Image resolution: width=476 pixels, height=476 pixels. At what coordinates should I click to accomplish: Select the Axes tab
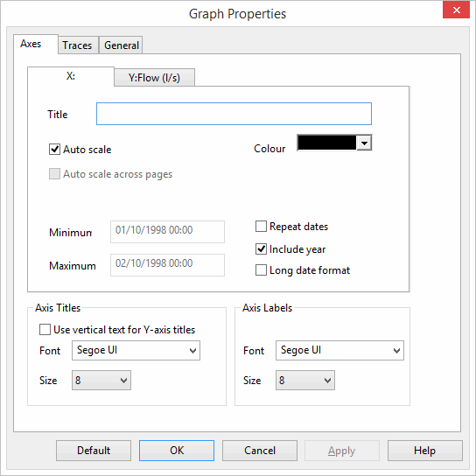[36, 44]
